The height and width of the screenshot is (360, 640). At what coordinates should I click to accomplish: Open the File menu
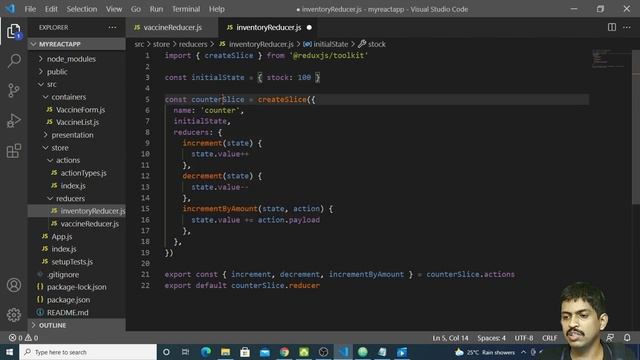click(30, 9)
